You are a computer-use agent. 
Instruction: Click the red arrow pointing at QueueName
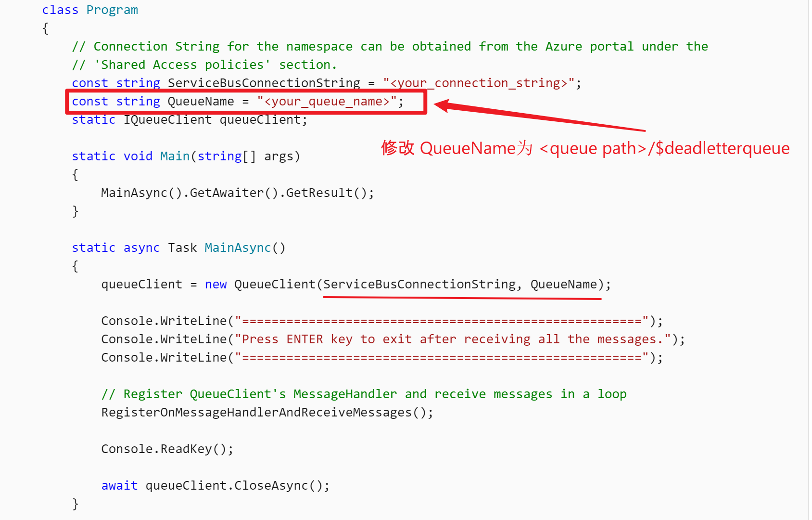click(539, 117)
